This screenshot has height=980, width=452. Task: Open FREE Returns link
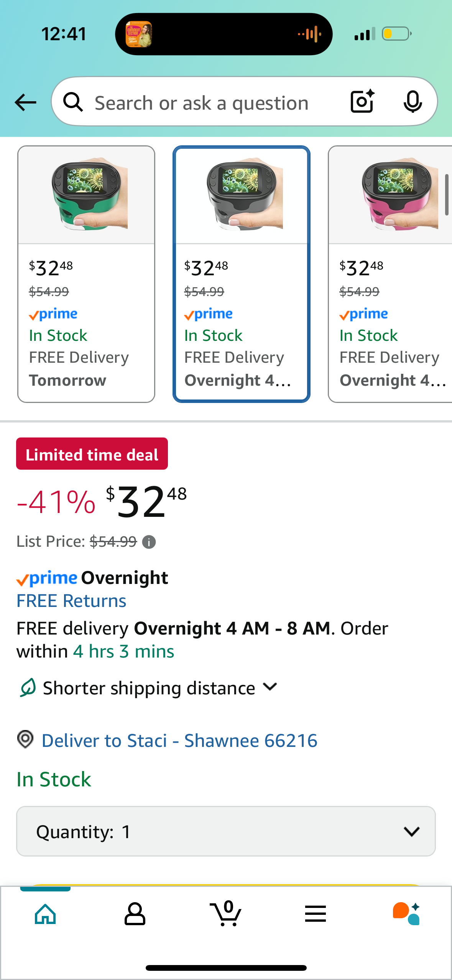(71, 600)
